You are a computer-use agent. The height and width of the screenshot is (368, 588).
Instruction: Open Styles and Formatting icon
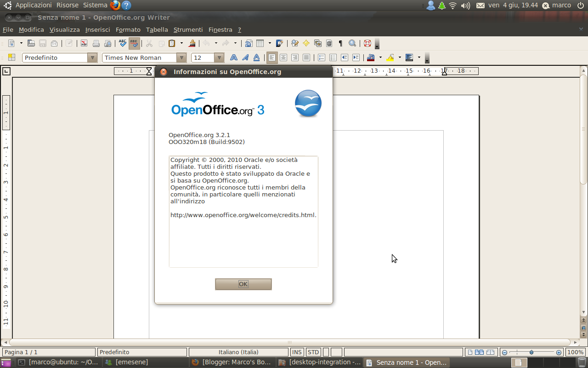coord(12,57)
